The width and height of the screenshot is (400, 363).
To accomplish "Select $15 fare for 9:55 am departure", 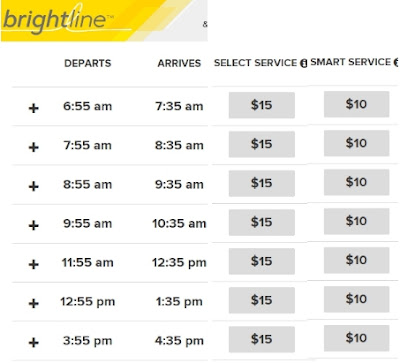I will coord(262,222).
